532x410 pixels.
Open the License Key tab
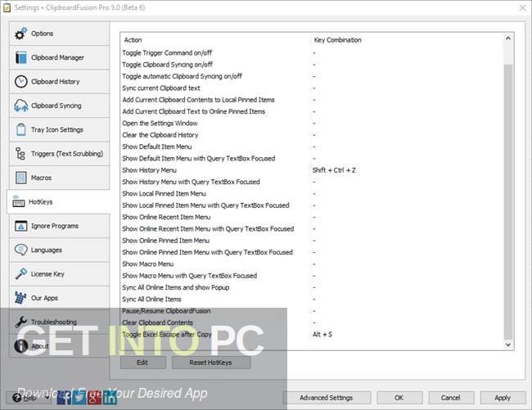coord(60,274)
